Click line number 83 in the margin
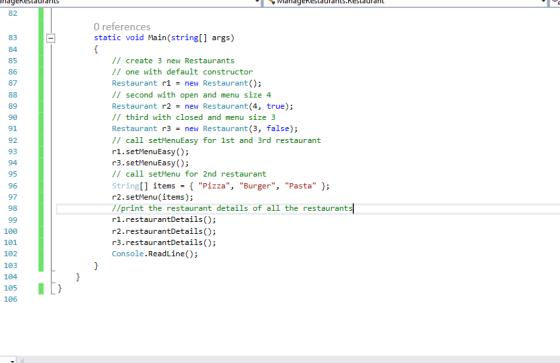The image size is (560, 363). point(12,38)
